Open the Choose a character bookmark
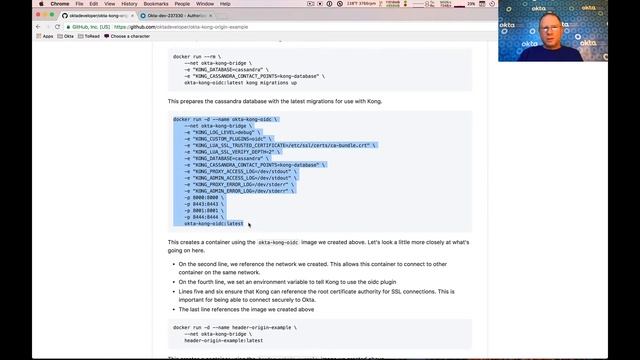This screenshot has width=640, height=360. pos(127,36)
